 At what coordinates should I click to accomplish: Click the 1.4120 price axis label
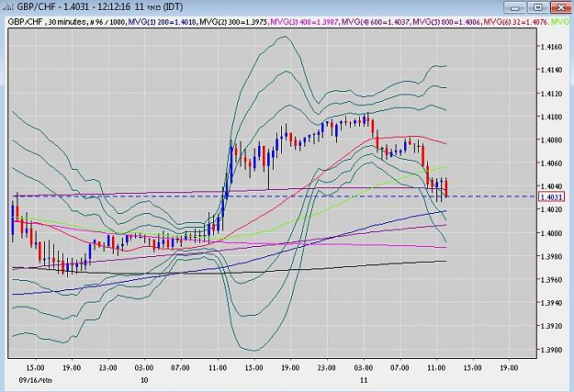coord(551,94)
